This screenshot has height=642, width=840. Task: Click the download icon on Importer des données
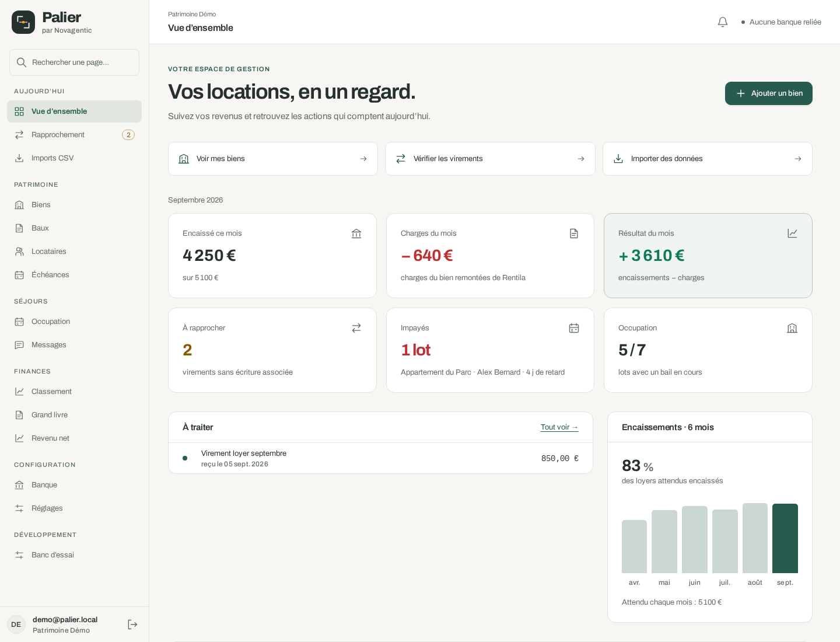pos(618,159)
